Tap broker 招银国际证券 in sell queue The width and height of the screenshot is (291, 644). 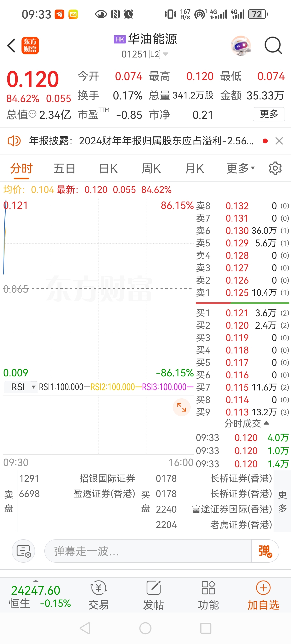(77, 478)
